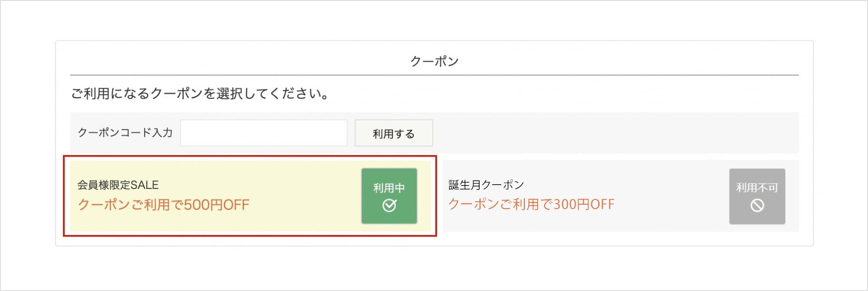Select the 会員様限定SALE coupon title
Screen dimensions: 868x291
click(x=118, y=185)
